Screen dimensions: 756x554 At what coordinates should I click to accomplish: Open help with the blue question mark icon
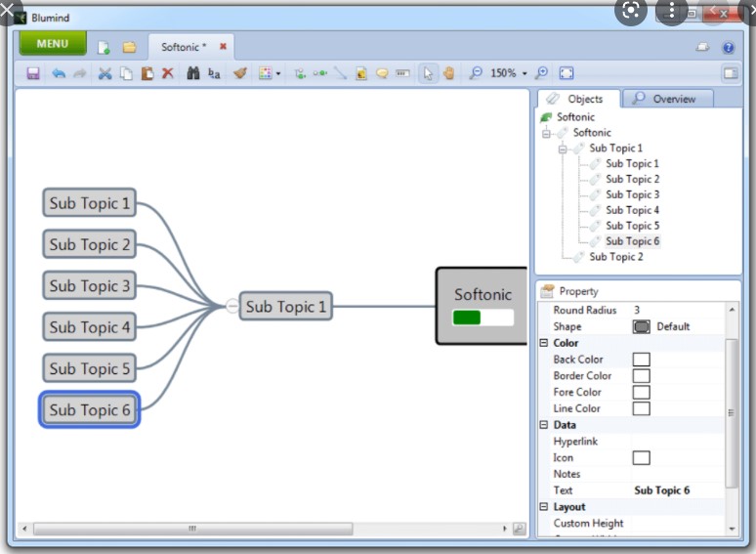728,47
